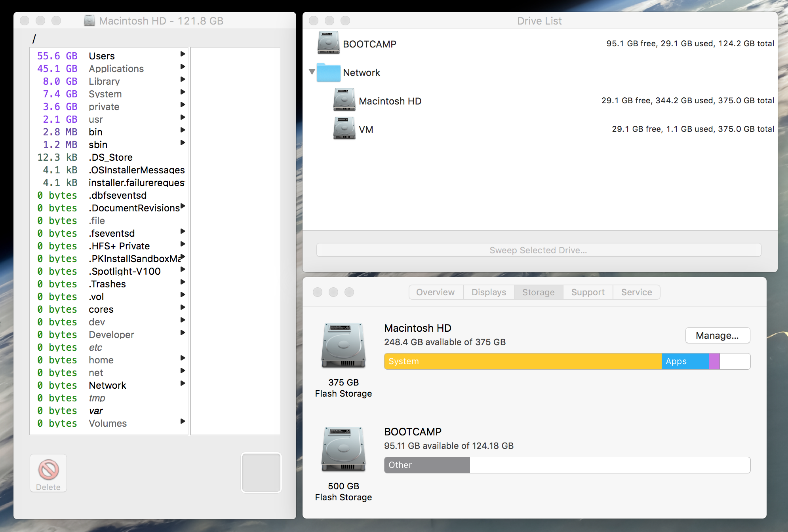The height and width of the screenshot is (532, 788).
Task: Click the Macintosh HD flash storage icon
Action: coord(343,346)
